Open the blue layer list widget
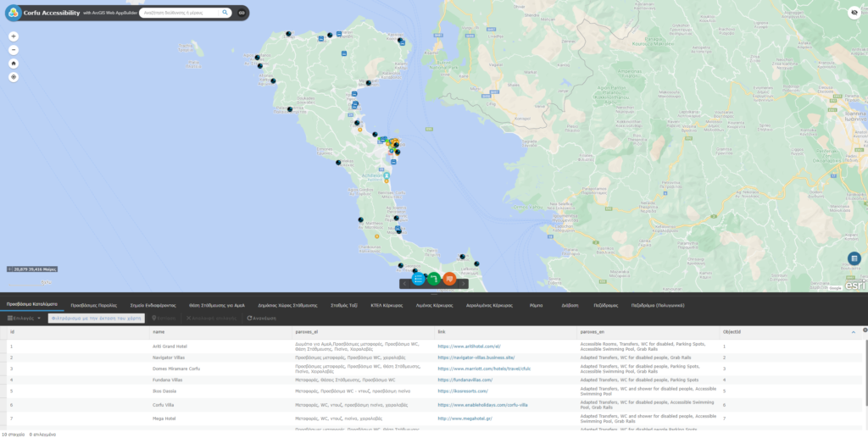 [x=418, y=279]
